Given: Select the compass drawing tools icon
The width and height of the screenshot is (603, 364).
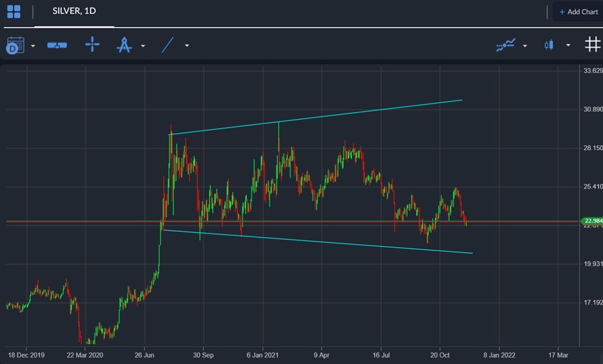Looking at the screenshot, I should [124, 45].
